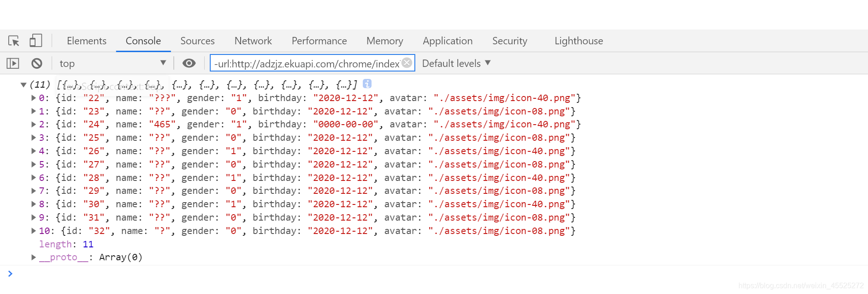Open the Default levels dropdown
The width and height of the screenshot is (868, 294).
456,63
